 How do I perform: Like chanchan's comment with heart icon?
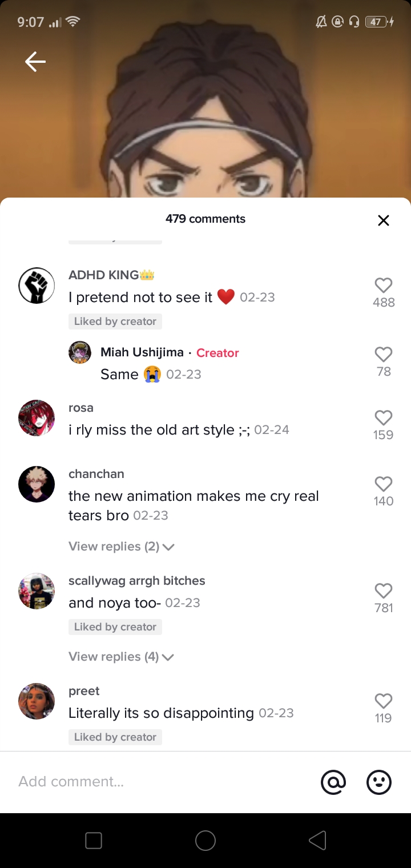[384, 484]
